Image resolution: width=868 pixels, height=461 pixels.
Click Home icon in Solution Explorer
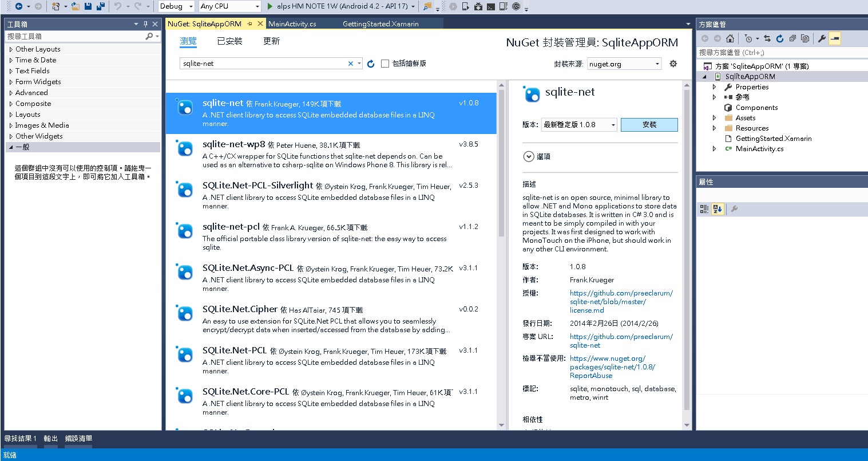(x=730, y=38)
